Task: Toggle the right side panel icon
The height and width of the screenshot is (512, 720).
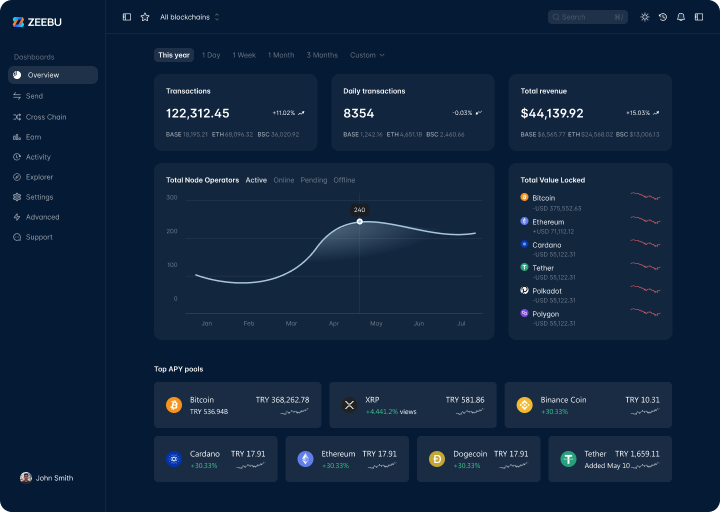Action: click(x=699, y=17)
